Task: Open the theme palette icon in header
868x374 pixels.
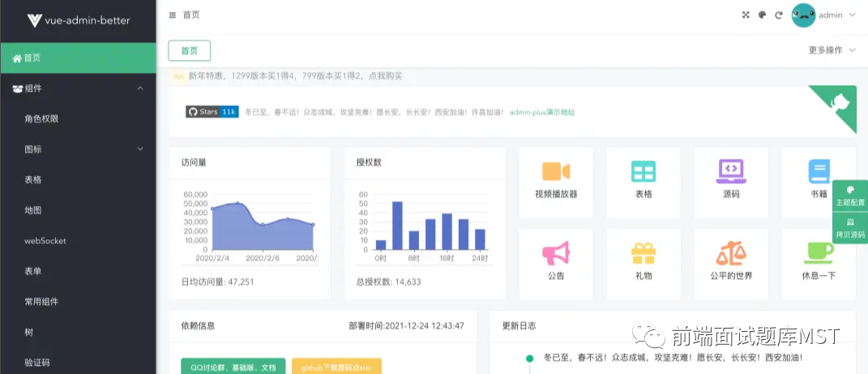Action: pos(763,15)
